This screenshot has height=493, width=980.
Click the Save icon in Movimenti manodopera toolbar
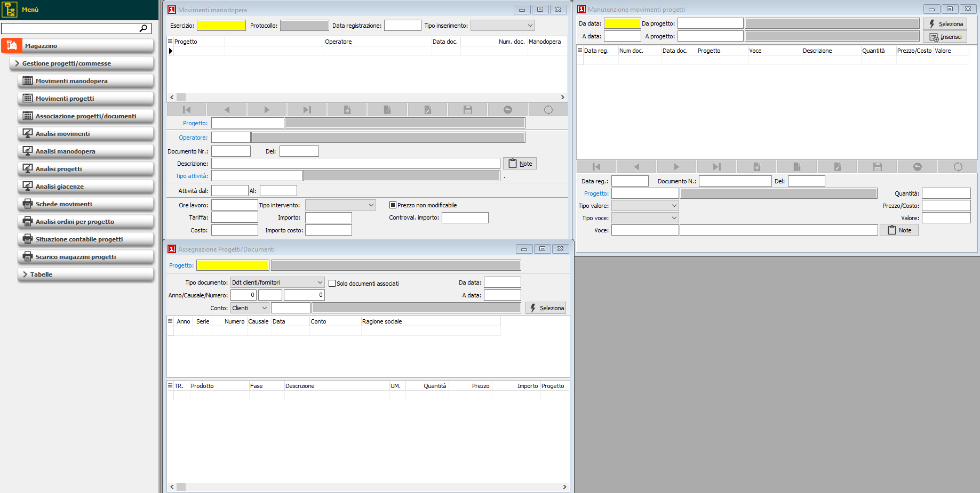[467, 109]
